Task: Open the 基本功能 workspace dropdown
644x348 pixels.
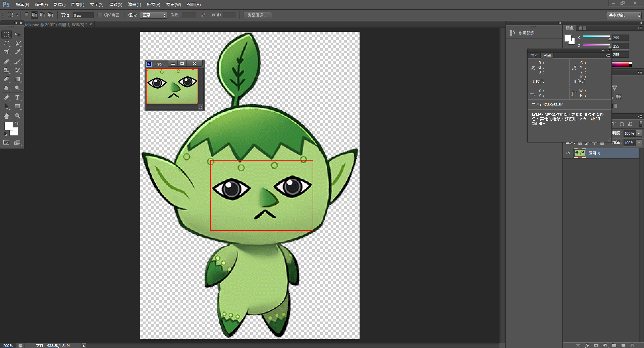Action: pos(624,15)
